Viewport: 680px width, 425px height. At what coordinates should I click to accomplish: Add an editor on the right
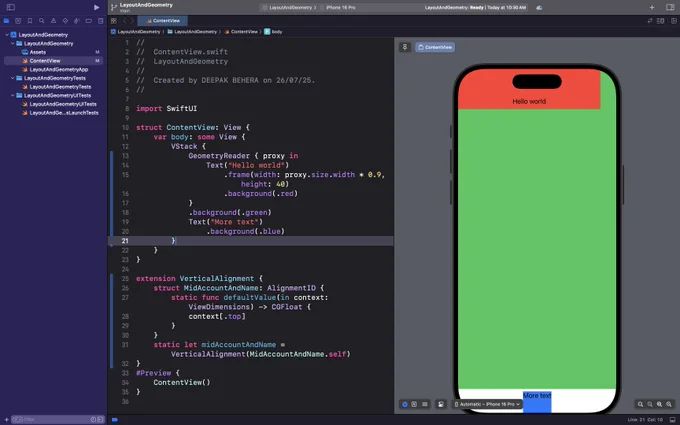673,20
